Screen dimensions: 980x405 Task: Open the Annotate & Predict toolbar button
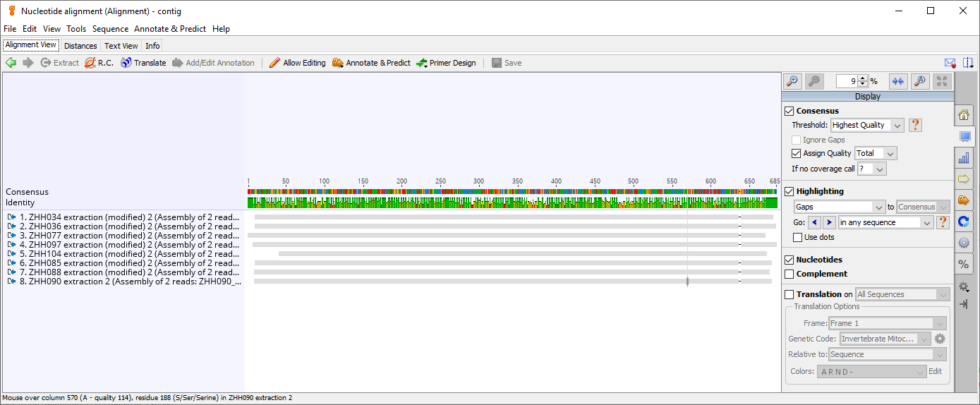point(371,63)
